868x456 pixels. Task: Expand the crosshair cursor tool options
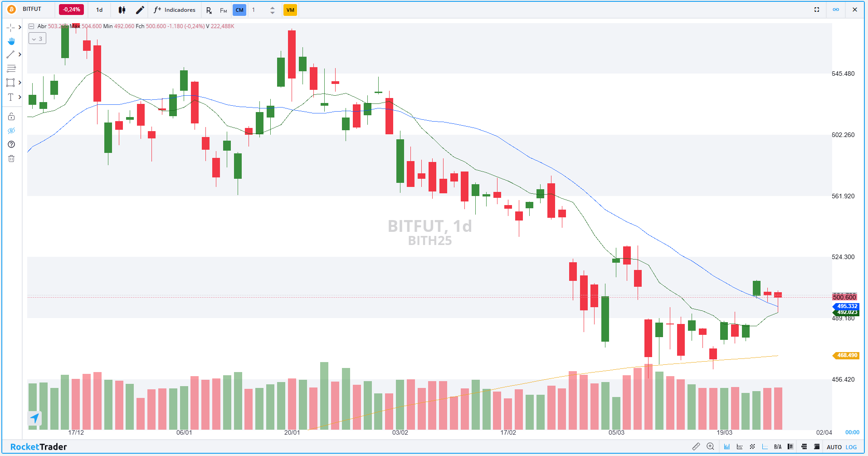(20, 27)
